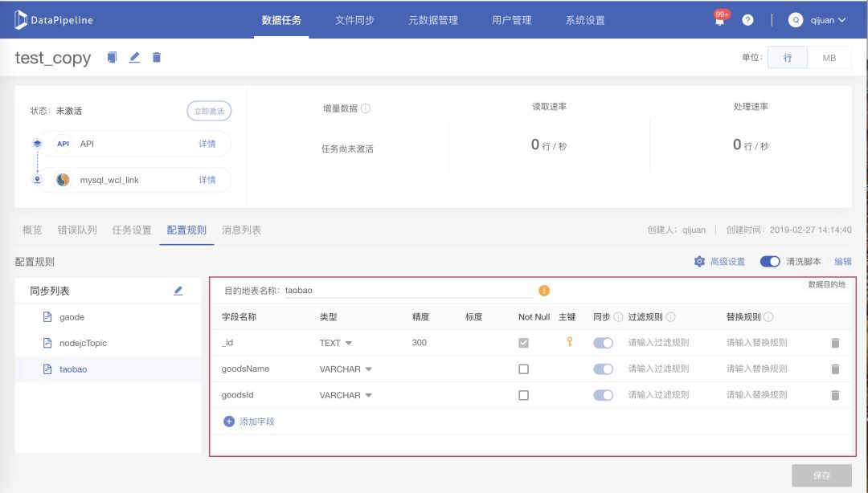Expand the qijuan user menu chevron
This screenshot has height=493, width=868.
842,20
